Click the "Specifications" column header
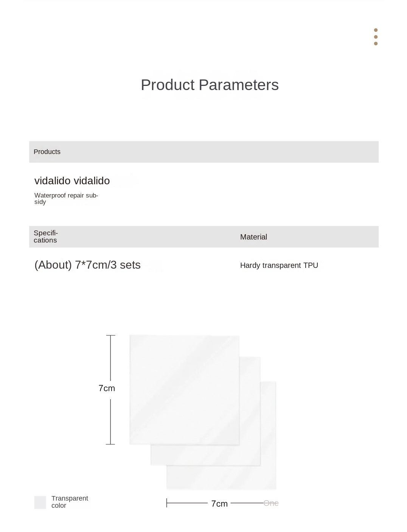This screenshot has width=407, height=532. (x=45, y=236)
